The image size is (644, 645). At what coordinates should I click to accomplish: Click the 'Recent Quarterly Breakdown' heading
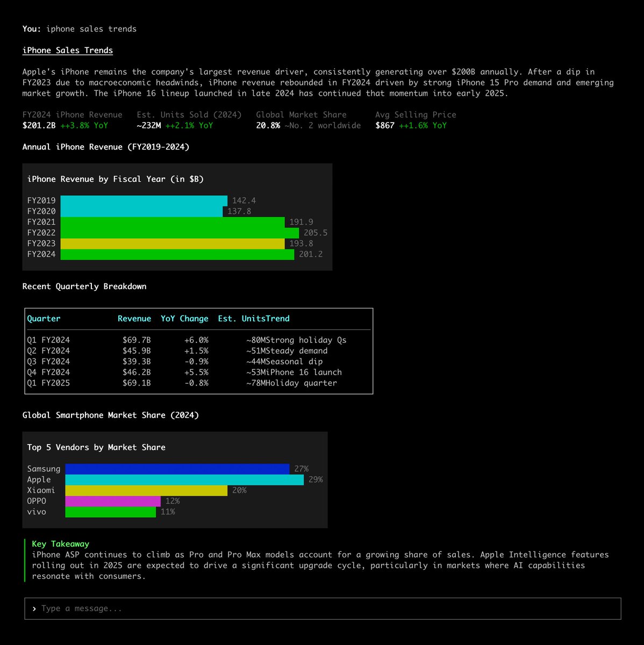click(84, 286)
